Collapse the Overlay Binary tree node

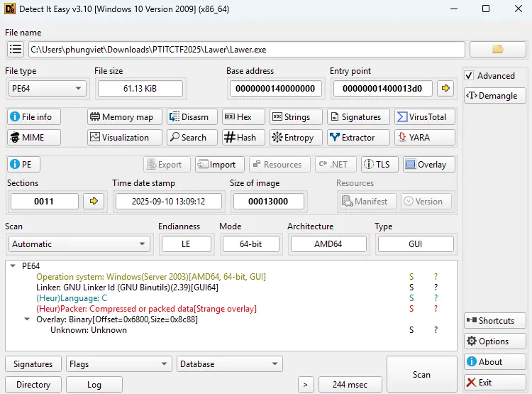click(x=28, y=319)
